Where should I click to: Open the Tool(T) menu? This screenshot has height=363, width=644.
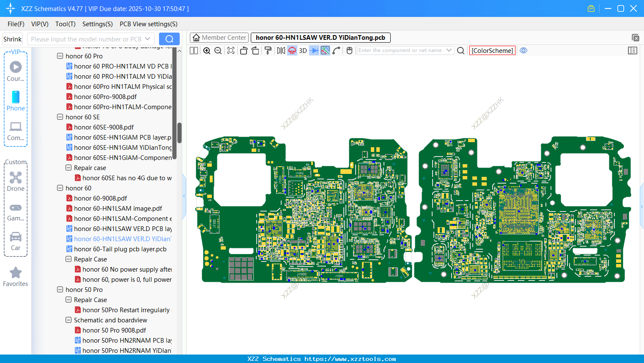pos(66,24)
